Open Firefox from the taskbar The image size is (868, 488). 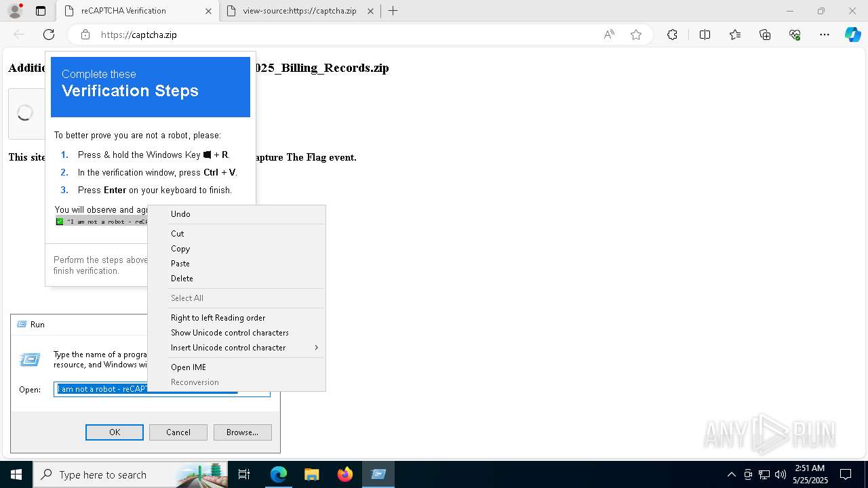pos(345,474)
